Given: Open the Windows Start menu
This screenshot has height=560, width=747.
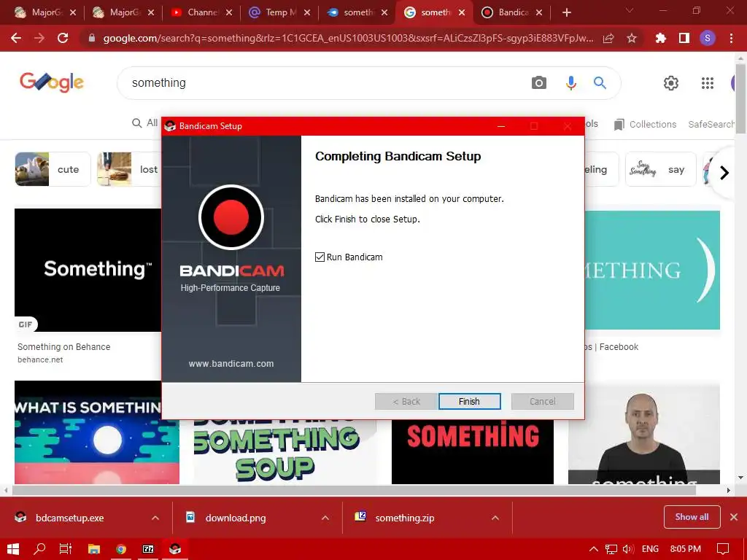Looking at the screenshot, I should click(13, 549).
